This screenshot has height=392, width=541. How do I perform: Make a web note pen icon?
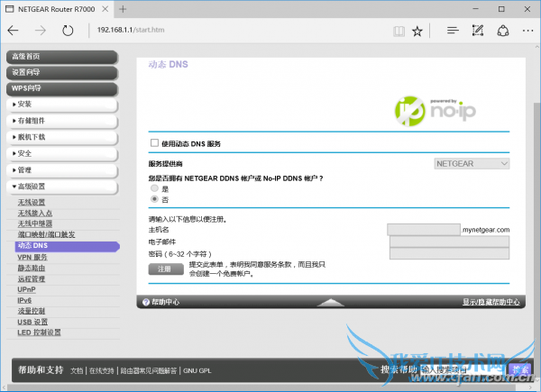(x=478, y=31)
